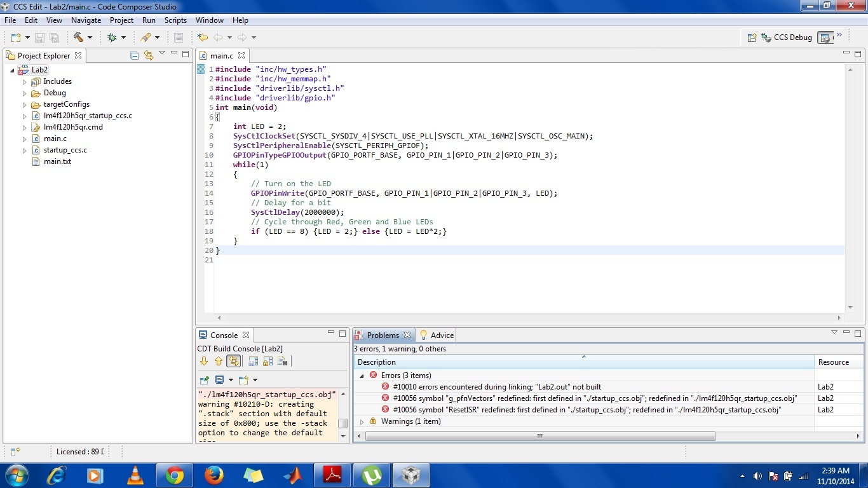The height and width of the screenshot is (488, 868).
Task: Maximize the main.c editor area
Action: tap(858, 53)
